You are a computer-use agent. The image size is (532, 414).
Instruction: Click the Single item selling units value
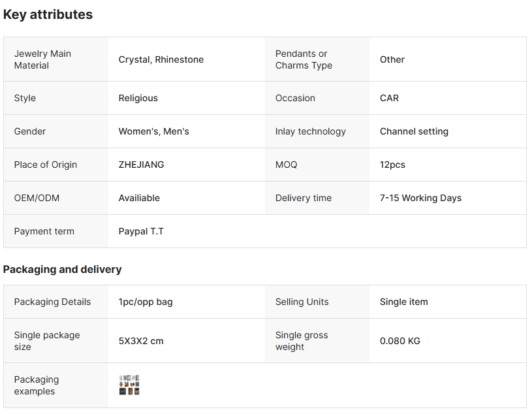coord(403,302)
